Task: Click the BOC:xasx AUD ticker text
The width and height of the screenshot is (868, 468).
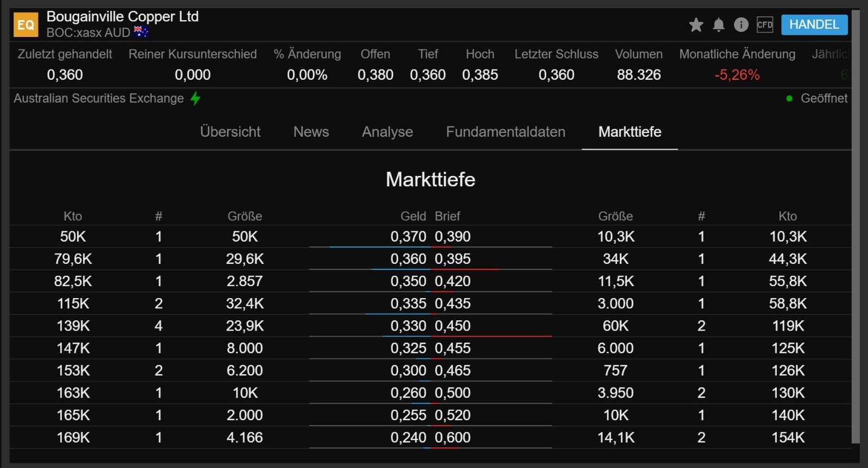Action: point(88,33)
